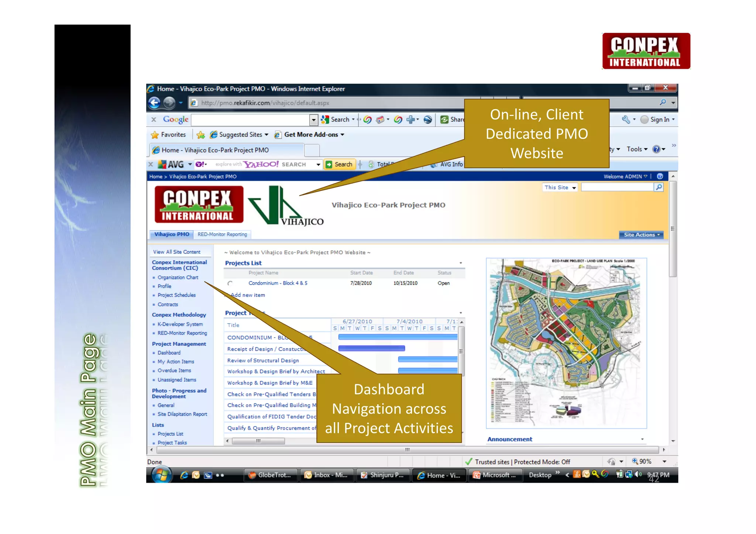Click the Add to Favorites Bar icon
This screenshot has width=756, height=534.
201,135
